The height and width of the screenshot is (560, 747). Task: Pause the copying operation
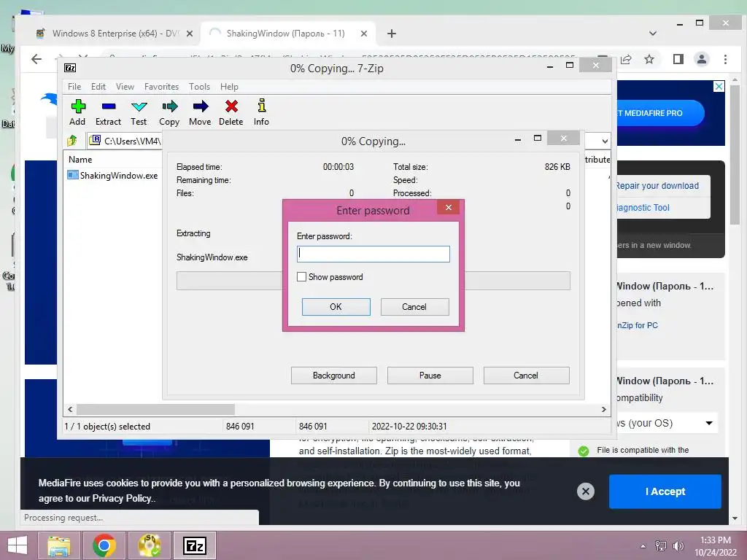pyautogui.click(x=430, y=376)
